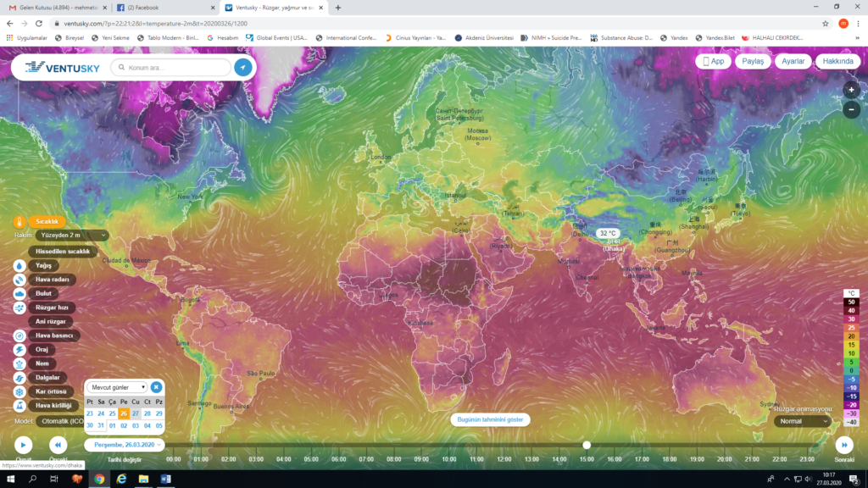Show more bookmarks via chevron

858,37
